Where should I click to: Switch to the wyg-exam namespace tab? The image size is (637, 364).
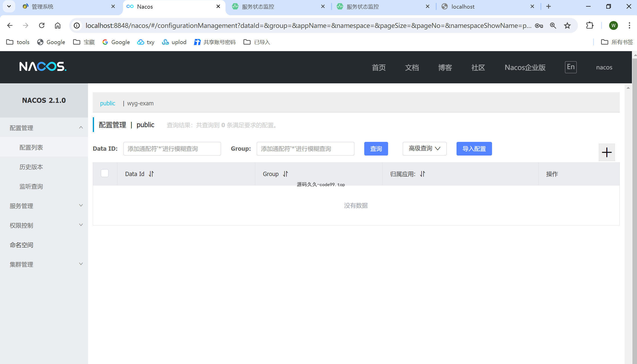tap(140, 103)
